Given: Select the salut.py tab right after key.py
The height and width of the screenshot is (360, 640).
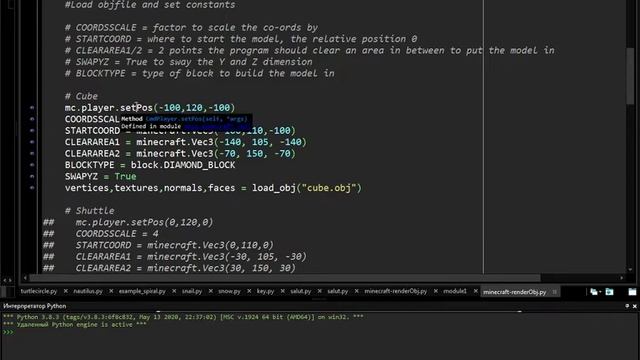Looking at the screenshot, I should coord(301,291).
